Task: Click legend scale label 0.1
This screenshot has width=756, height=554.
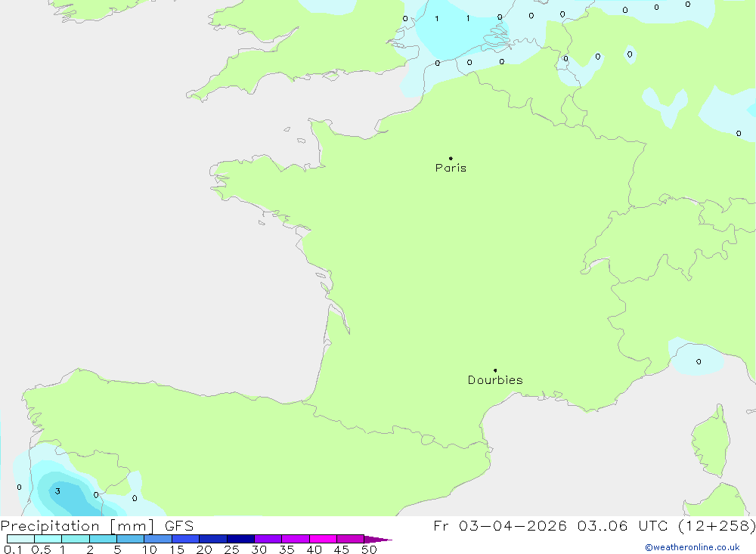Action: point(13,549)
